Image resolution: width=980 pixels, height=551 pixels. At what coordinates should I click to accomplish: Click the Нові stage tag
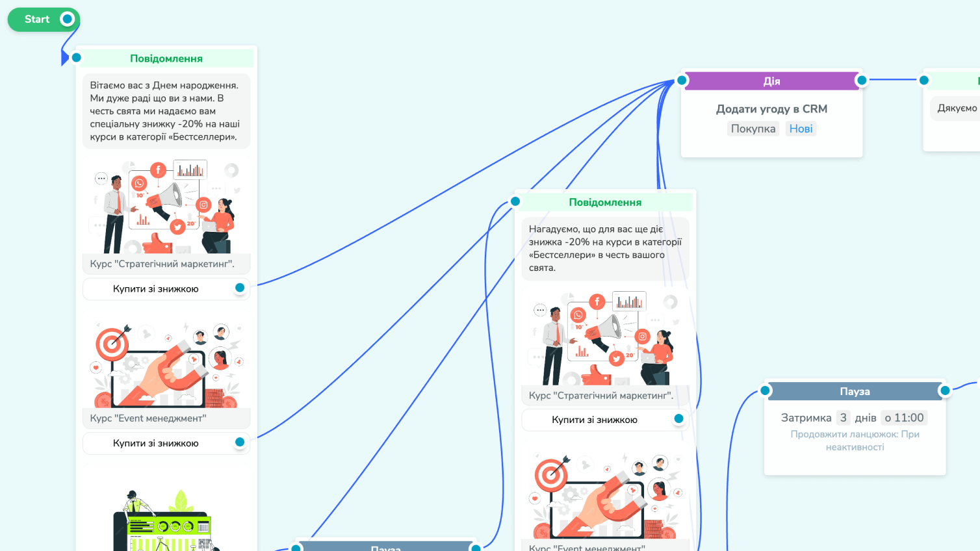(801, 129)
